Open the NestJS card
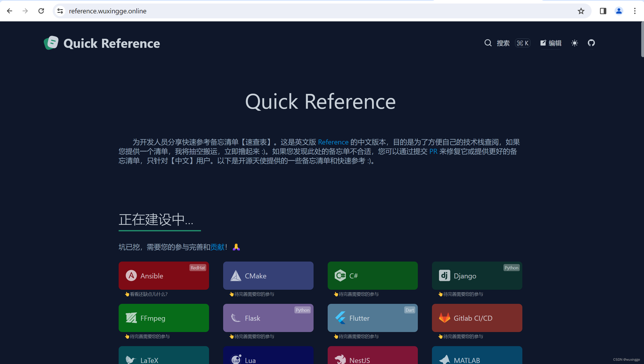 point(372,355)
